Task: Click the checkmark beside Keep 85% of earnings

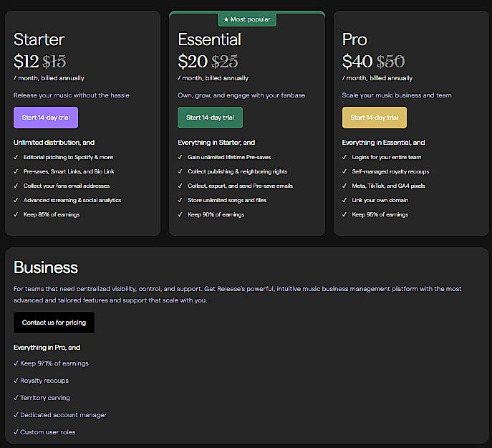Action: coord(16,214)
